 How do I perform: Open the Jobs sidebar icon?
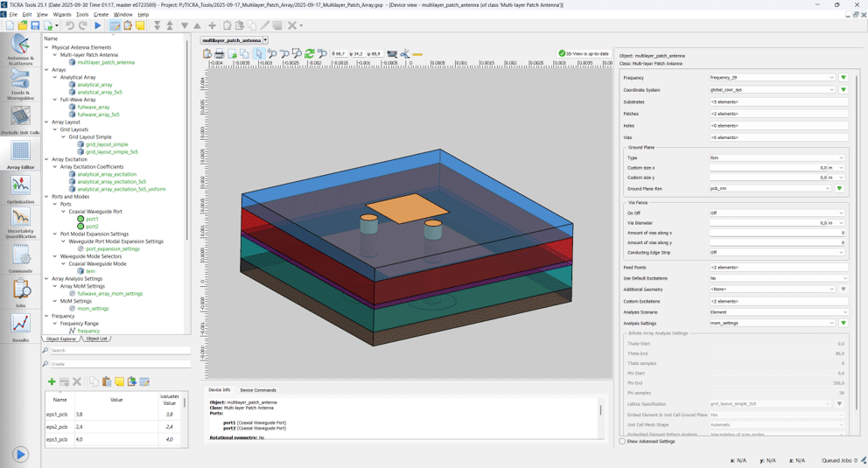pyautogui.click(x=20, y=293)
